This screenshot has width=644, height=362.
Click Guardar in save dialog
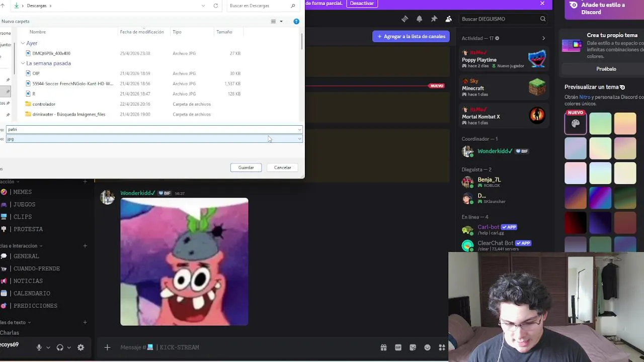[x=246, y=167]
